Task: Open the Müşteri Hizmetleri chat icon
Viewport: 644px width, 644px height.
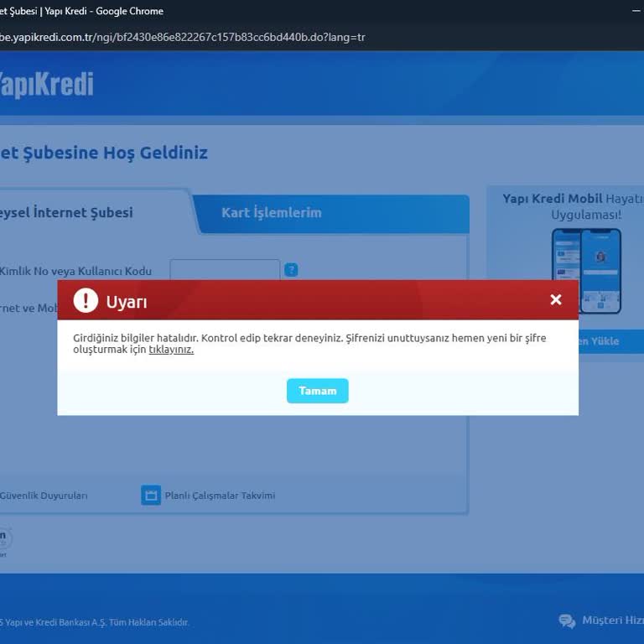Action: click(567, 621)
